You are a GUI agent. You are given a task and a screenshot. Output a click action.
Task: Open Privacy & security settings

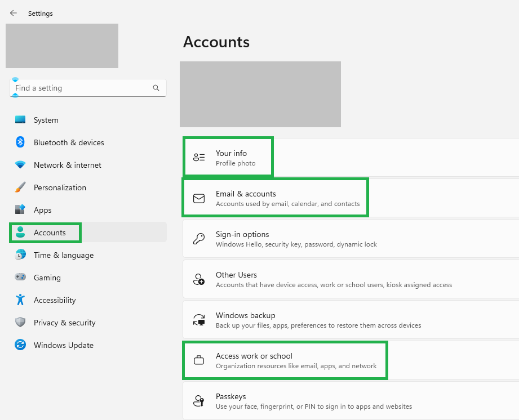point(88,322)
